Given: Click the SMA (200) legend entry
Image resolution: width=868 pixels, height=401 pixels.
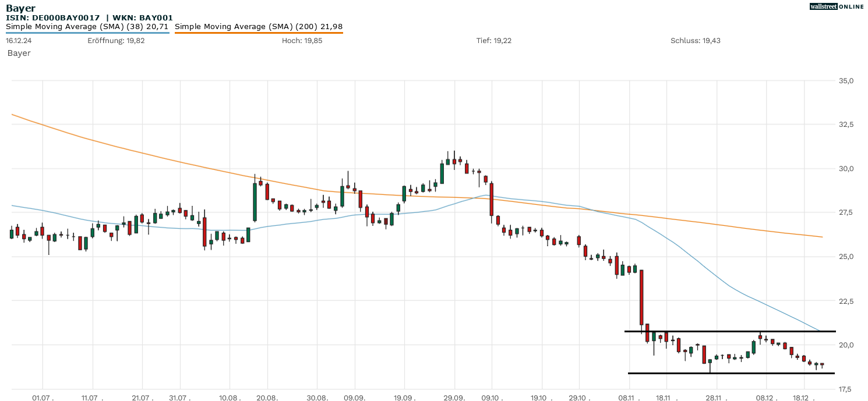Looking at the screenshot, I should pos(258,26).
